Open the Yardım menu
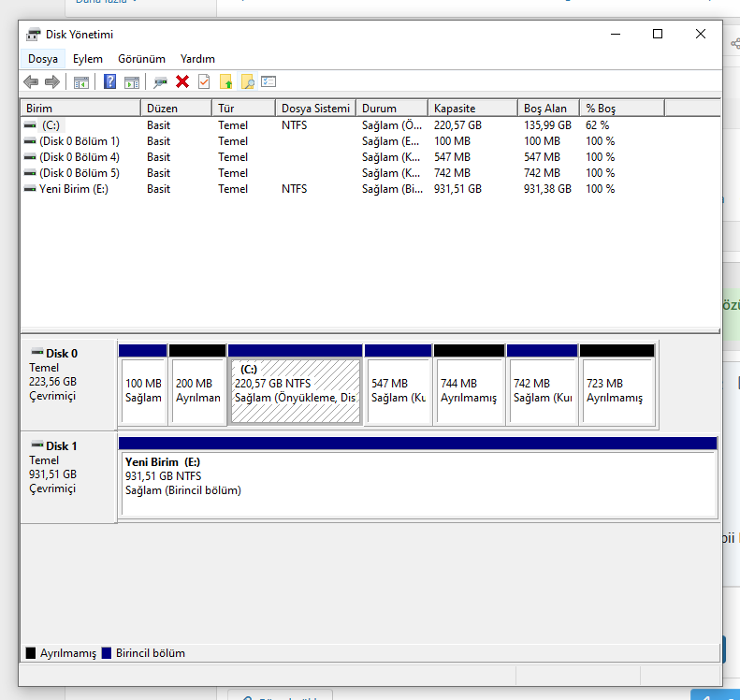 point(197,59)
